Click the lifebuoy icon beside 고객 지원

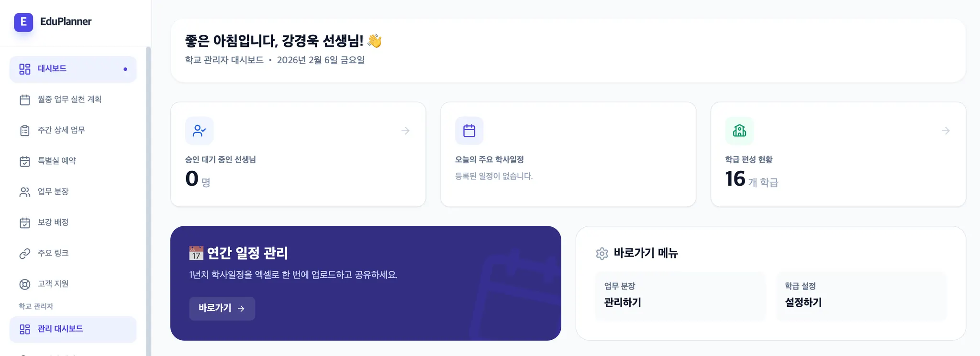pyautogui.click(x=25, y=284)
